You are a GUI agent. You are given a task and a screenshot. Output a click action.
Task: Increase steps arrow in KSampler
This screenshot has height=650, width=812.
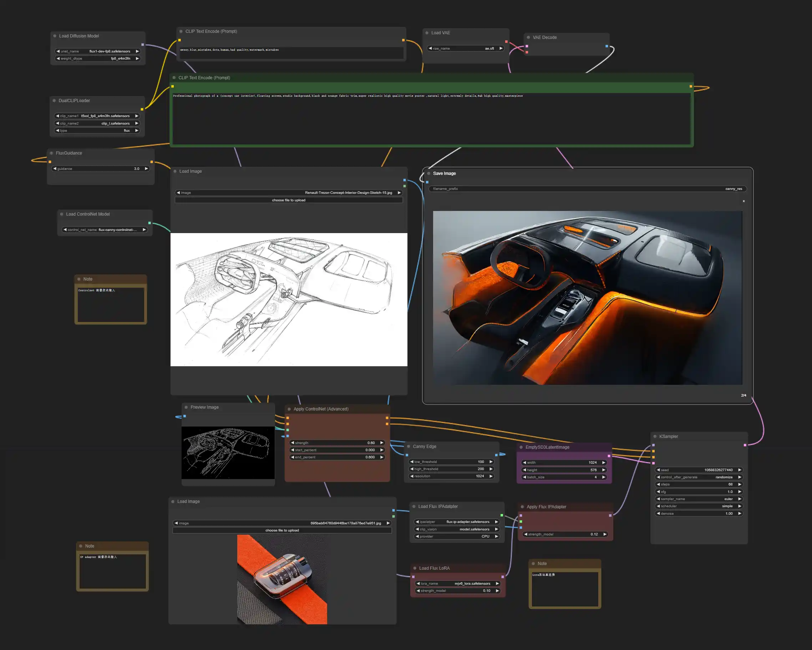pos(740,484)
